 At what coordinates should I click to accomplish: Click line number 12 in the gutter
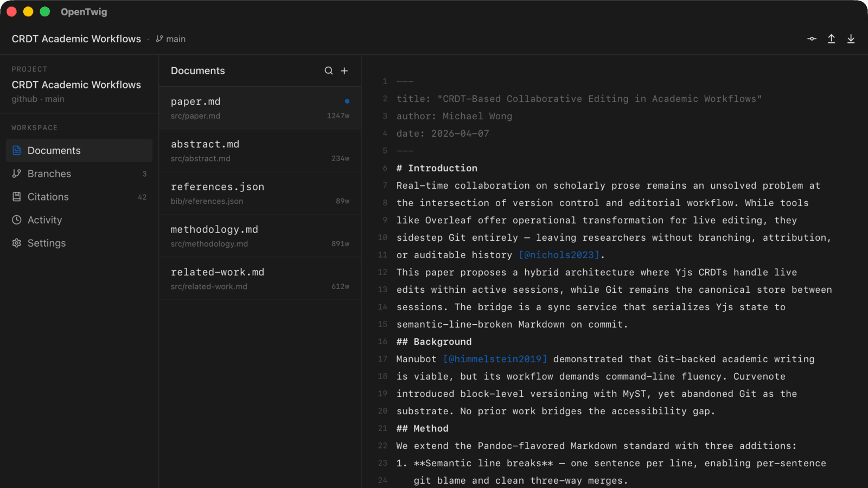(x=382, y=272)
